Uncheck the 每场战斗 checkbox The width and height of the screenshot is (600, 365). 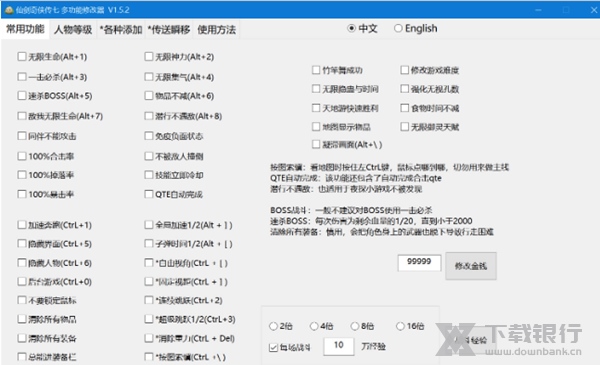(x=273, y=347)
